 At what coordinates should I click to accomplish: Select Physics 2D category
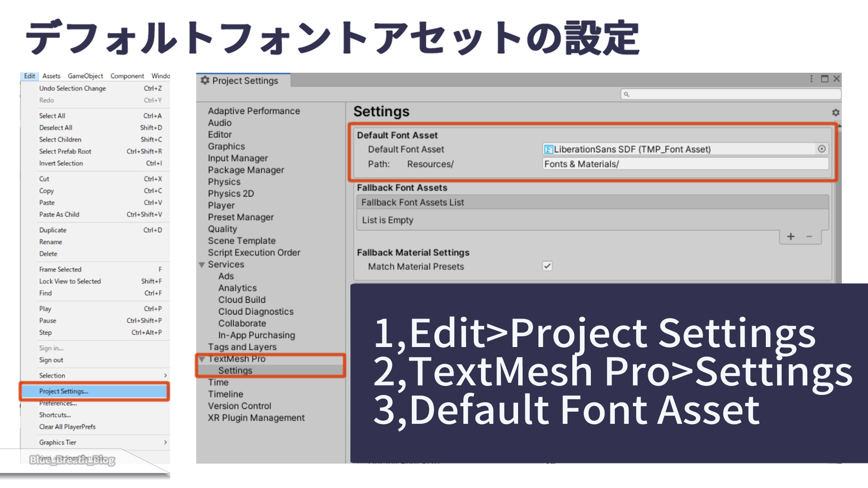tap(231, 193)
